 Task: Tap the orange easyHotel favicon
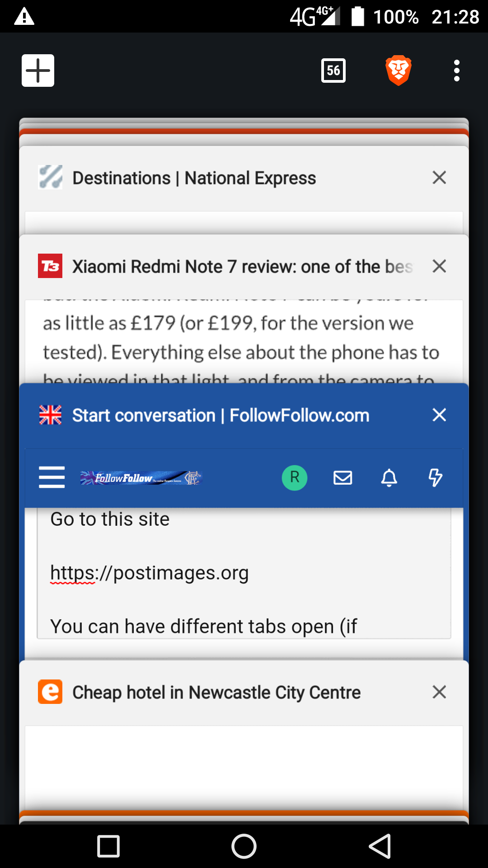50,692
